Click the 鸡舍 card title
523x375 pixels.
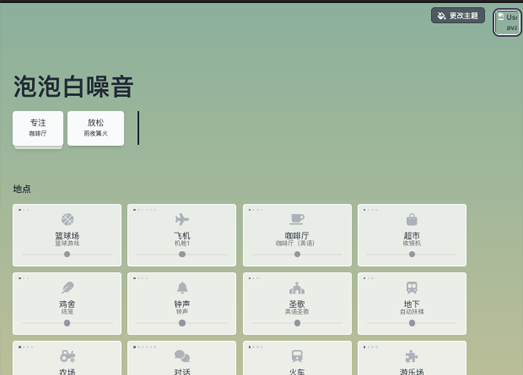pyautogui.click(x=67, y=304)
